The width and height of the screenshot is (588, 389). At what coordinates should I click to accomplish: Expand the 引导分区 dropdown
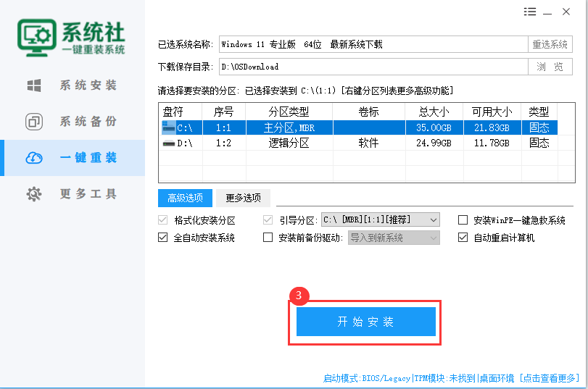[x=434, y=219]
